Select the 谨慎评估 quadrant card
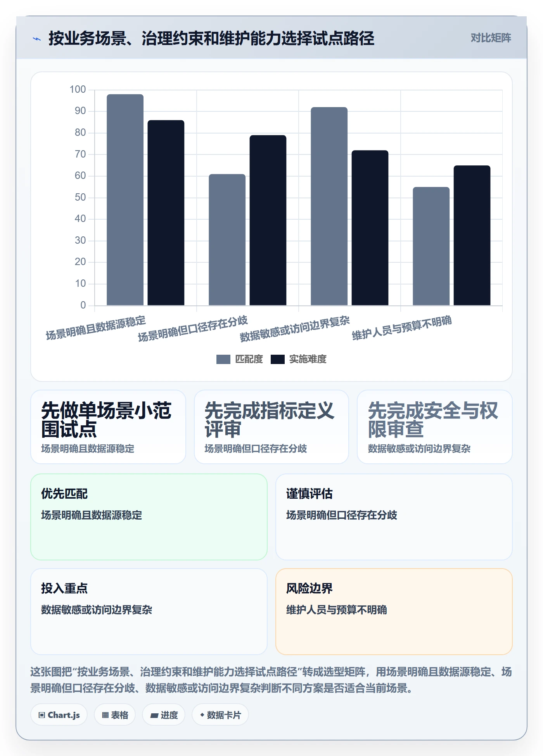543x756 pixels. [x=394, y=517]
